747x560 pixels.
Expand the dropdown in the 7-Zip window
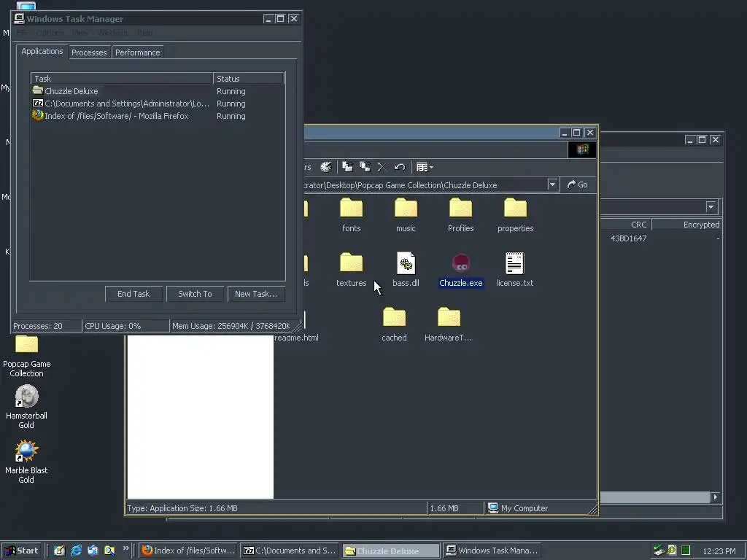click(711, 206)
